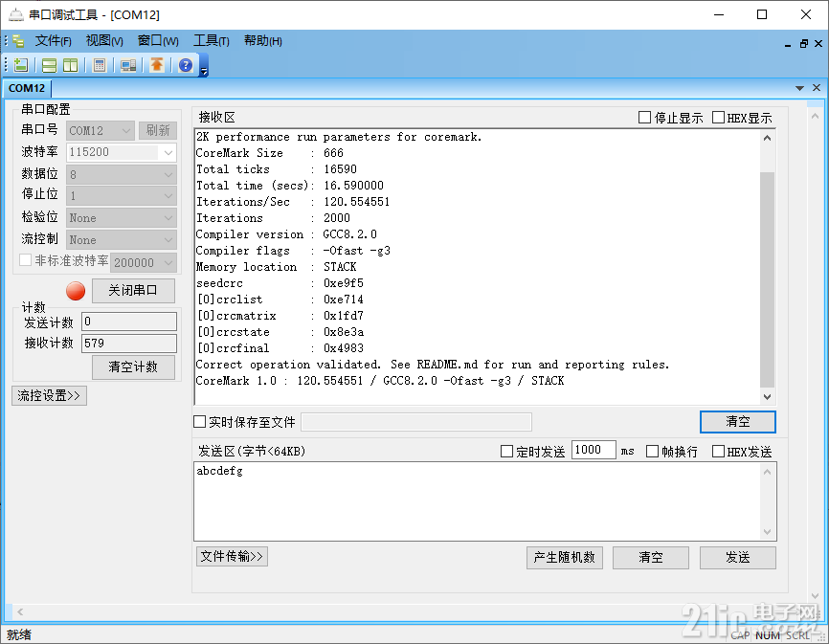Click the inner MDI minimize button
The width and height of the screenshot is (829, 644).
pyautogui.click(x=788, y=44)
